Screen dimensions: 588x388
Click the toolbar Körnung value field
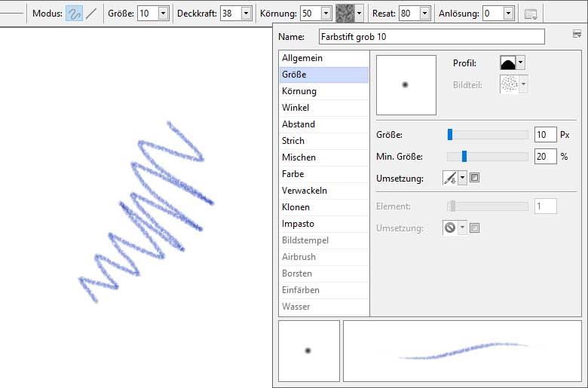point(311,14)
